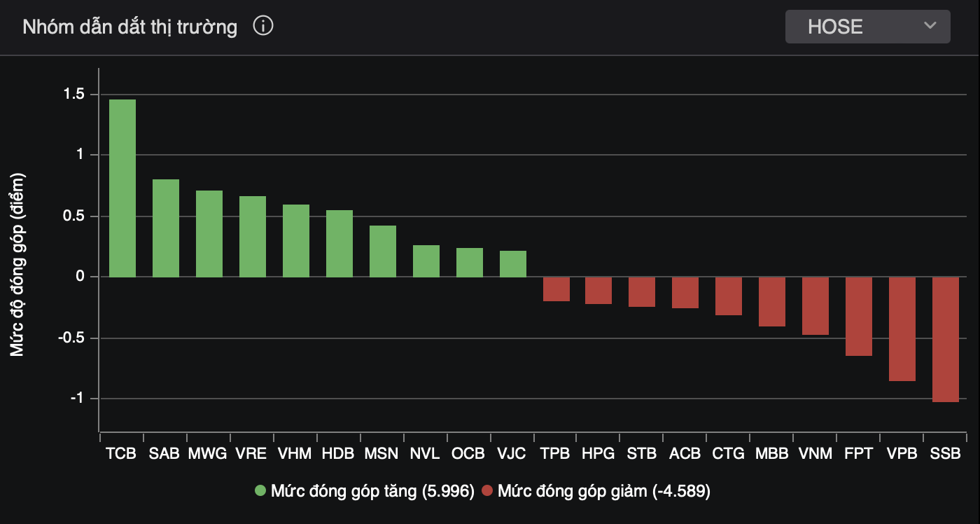Click the red SSB bar
This screenshot has width=980, height=524.
(946, 340)
